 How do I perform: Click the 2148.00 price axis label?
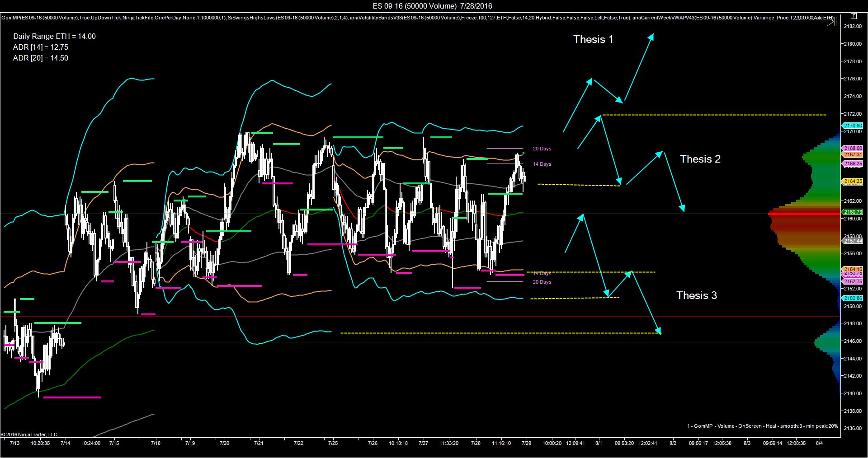pos(853,323)
